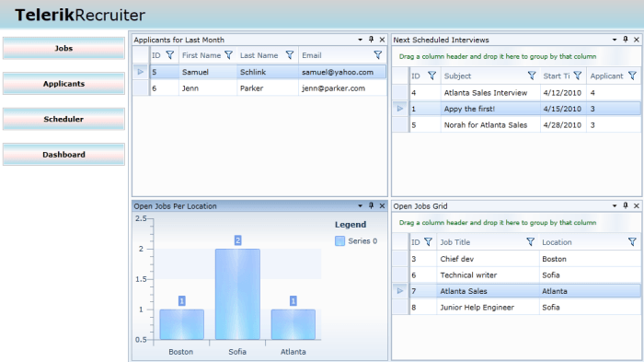Select the Junior Help Engineer job row
Image resolution: width=644 pixels, height=362 pixels.
click(x=516, y=307)
